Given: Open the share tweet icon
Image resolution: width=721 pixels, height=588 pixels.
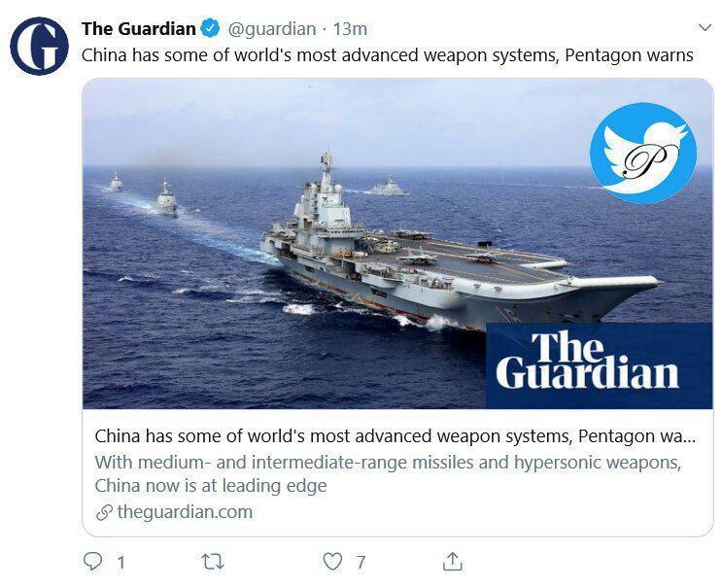Looking at the screenshot, I should (x=453, y=562).
